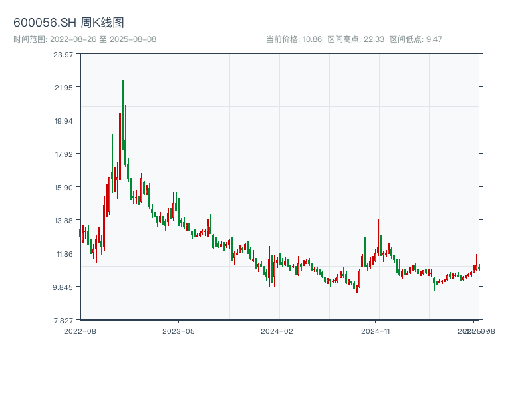Click the y-axis value 17.92
The width and height of the screenshot is (532, 399).
coord(64,154)
